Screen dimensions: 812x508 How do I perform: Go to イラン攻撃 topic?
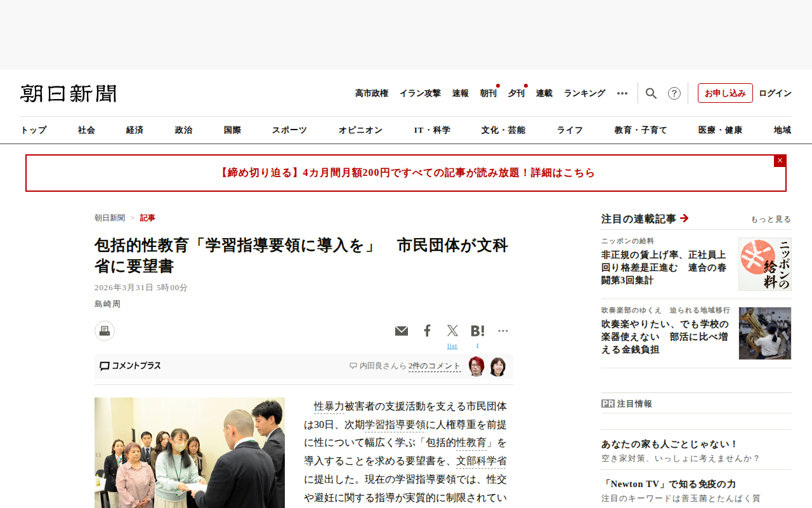tap(420, 93)
